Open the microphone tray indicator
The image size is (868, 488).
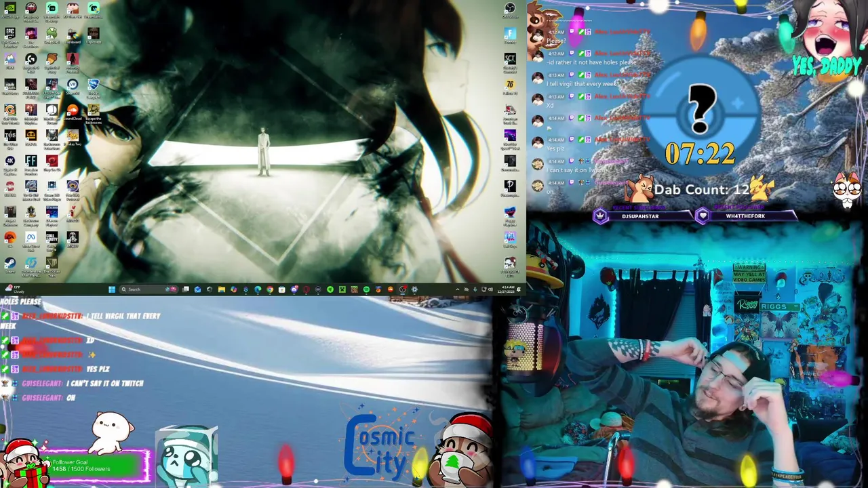click(475, 289)
